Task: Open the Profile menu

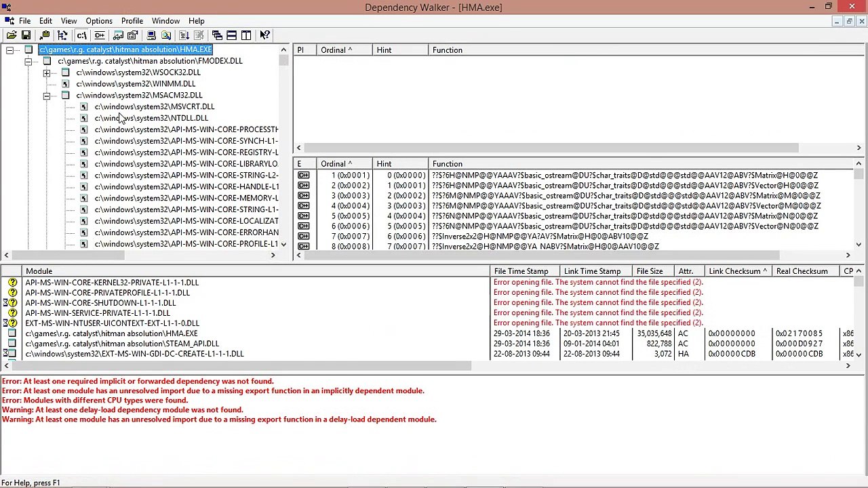Action: pyautogui.click(x=132, y=21)
